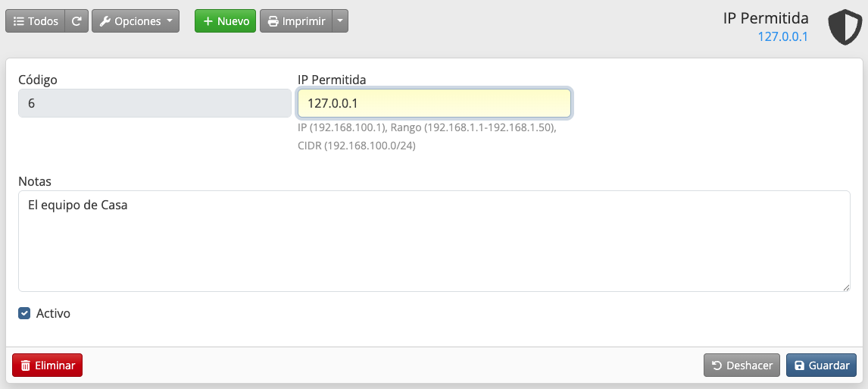Save the record with Guardar
Screen dimensions: 868x389
click(x=821, y=365)
